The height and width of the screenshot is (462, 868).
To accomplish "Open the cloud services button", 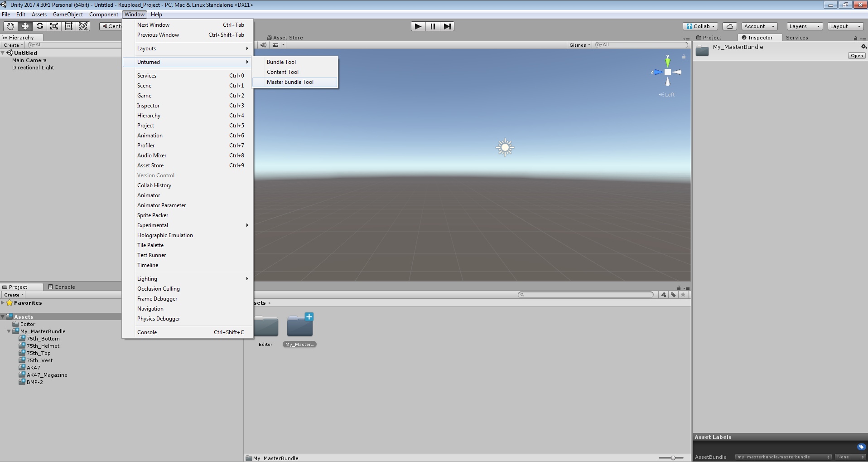I will tap(729, 26).
